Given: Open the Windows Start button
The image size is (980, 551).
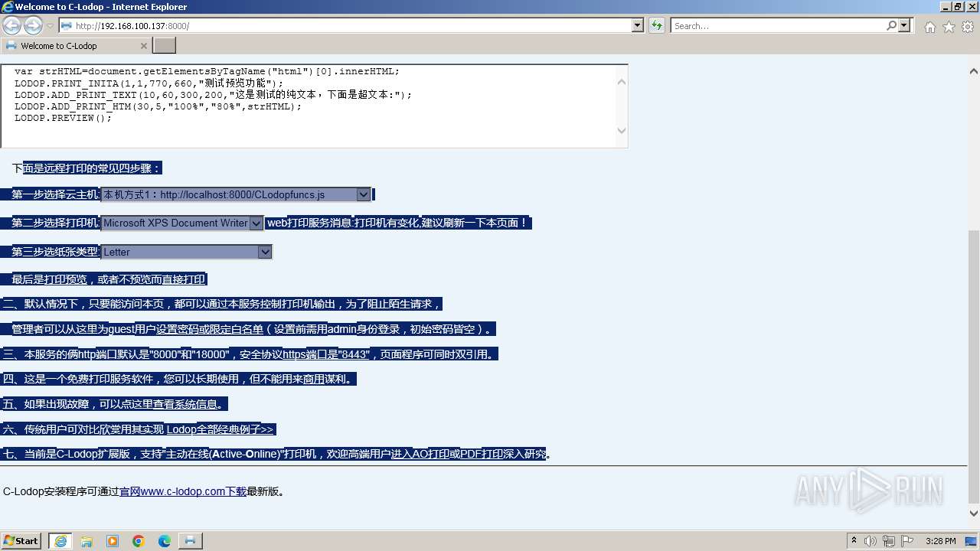Looking at the screenshot, I should (21, 540).
